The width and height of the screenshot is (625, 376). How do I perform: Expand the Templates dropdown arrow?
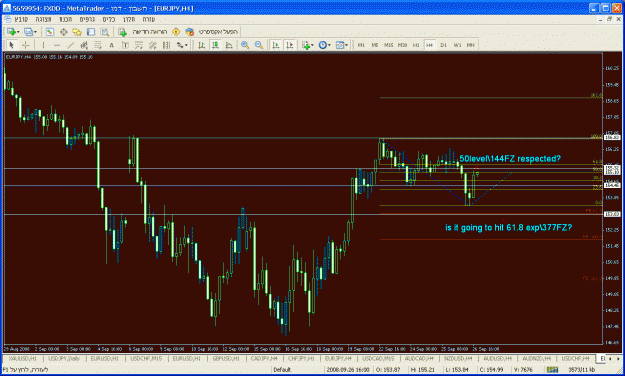click(x=346, y=45)
